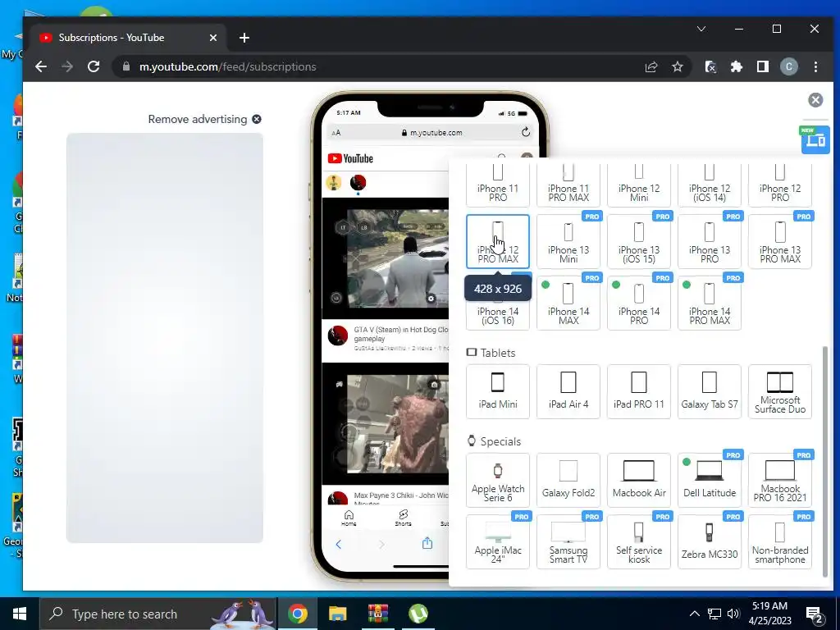Viewport: 840px width, 630px height.
Task: Pick the iPad PRO 11 tablet
Action: [638, 391]
